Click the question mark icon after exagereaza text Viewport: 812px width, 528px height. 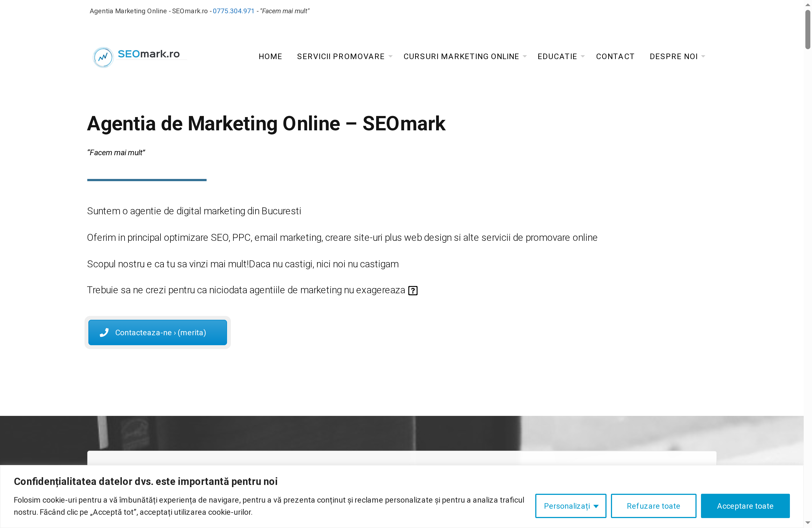tap(413, 290)
